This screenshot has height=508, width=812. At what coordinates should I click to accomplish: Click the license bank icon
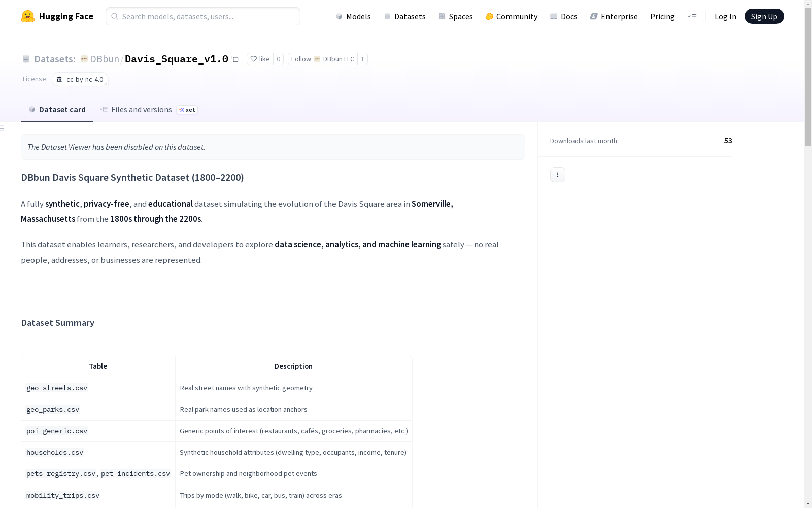[x=59, y=79]
